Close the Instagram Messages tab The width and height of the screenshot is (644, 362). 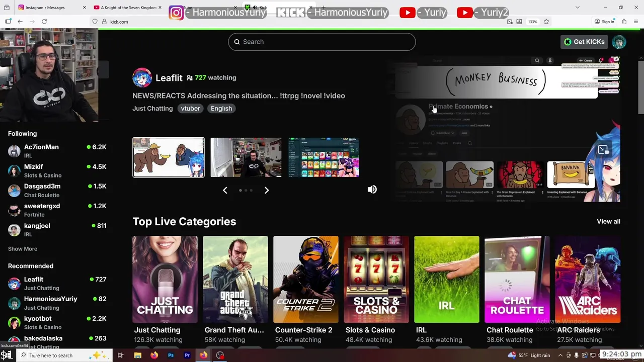click(x=84, y=8)
